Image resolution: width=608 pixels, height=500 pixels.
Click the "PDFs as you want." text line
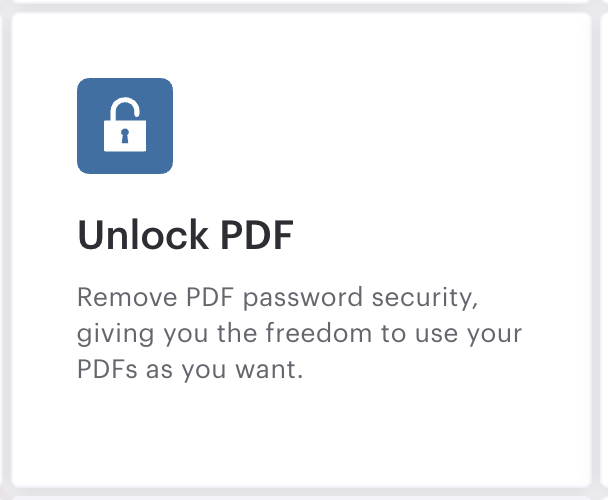point(189,369)
